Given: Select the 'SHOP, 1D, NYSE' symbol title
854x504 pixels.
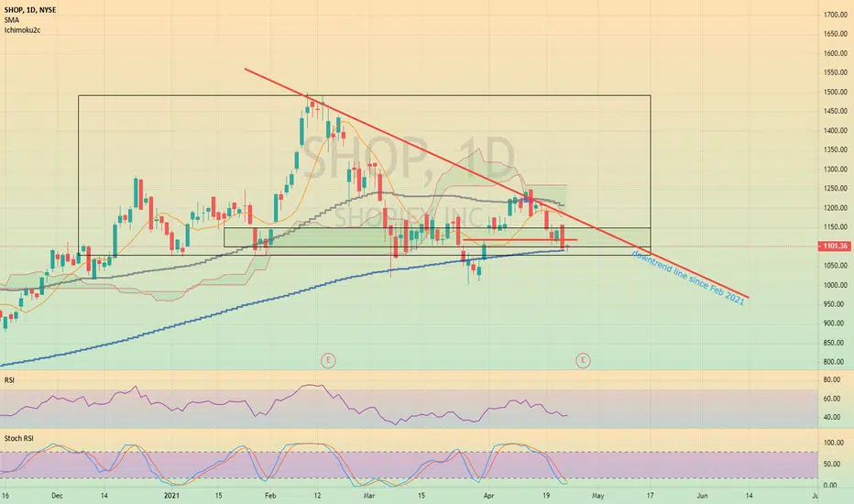Looking at the screenshot, I should click(30, 10).
